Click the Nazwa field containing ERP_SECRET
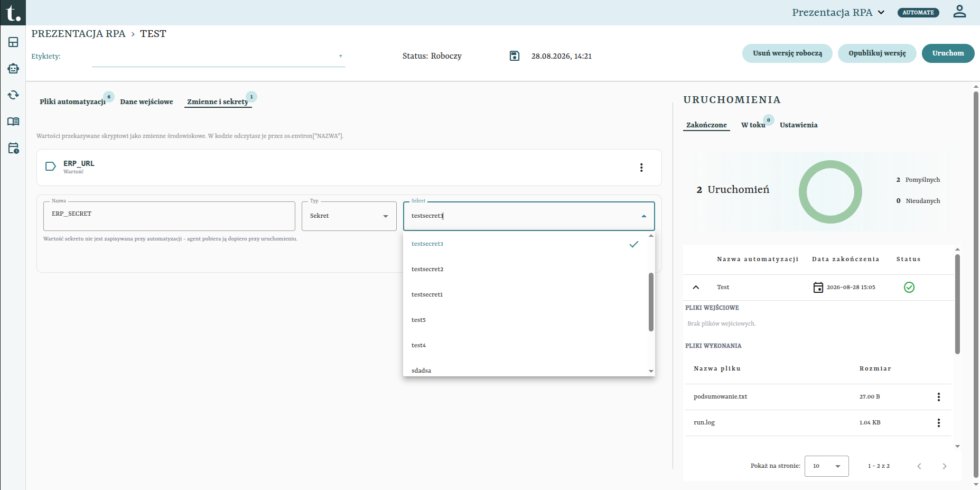This screenshot has width=980, height=490. point(169,216)
